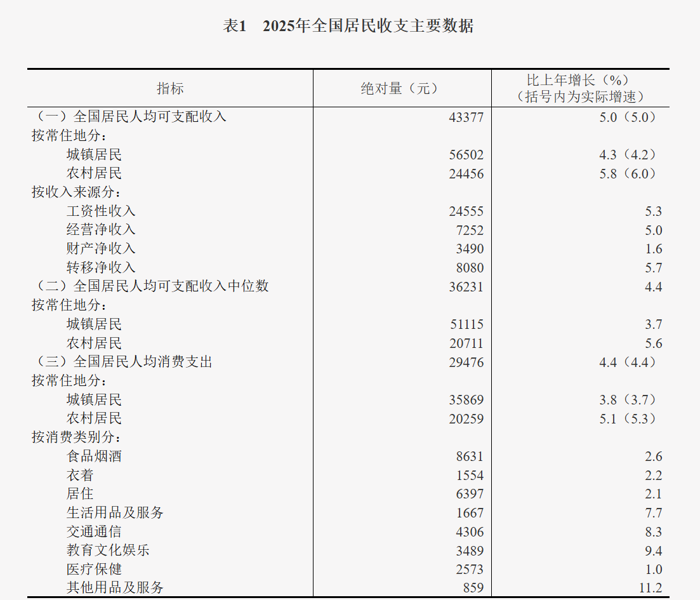Image resolution: width=700 pixels, height=600 pixels.
Task: Select the value 8080
Action: [470, 268]
